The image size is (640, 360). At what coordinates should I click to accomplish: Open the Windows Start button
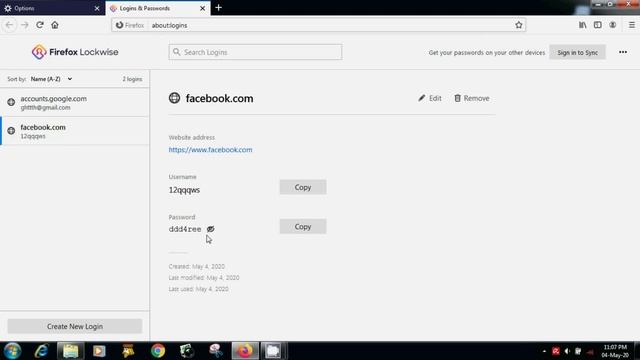click(12, 351)
